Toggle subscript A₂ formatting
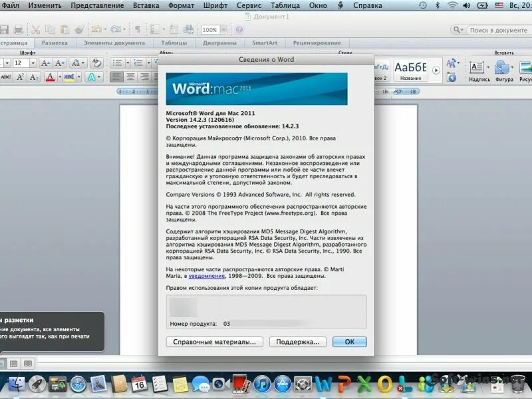The image size is (532, 399). (34, 77)
